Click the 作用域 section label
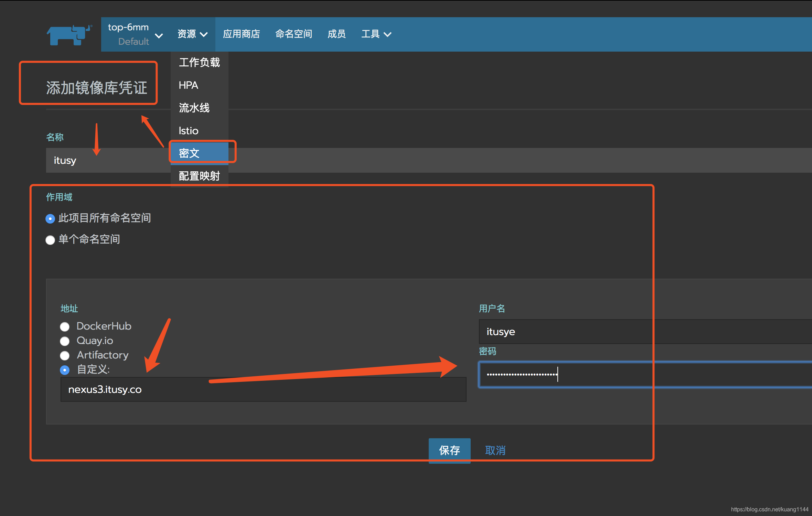This screenshot has width=812, height=516. (59, 197)
